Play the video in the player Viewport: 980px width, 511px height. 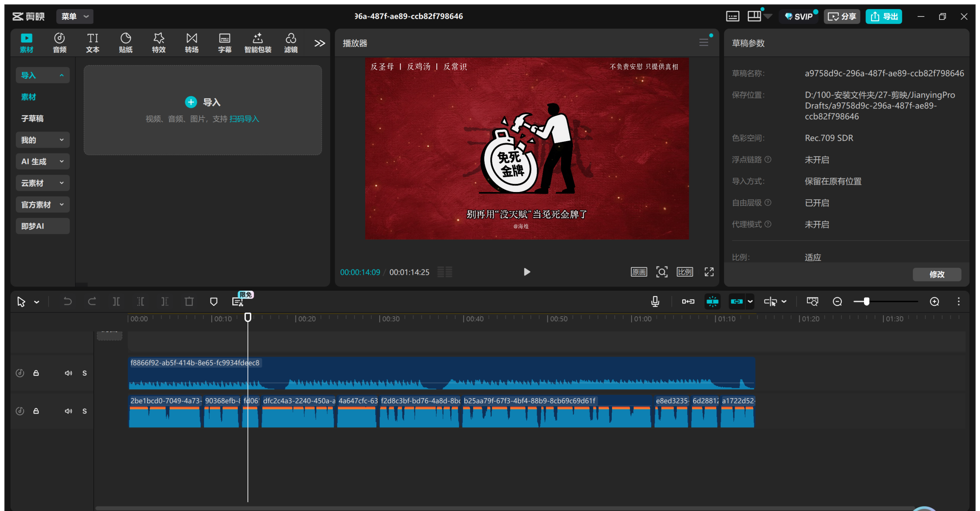pos(527,272)
